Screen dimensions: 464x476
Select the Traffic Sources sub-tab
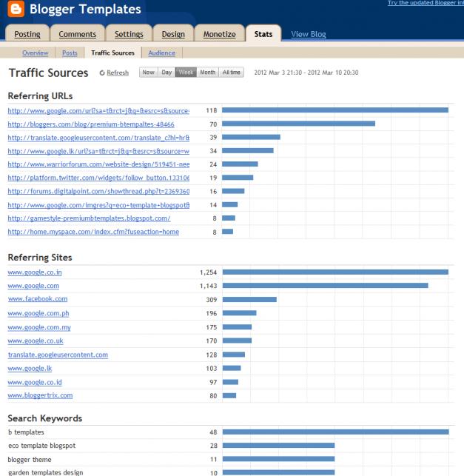112,53
